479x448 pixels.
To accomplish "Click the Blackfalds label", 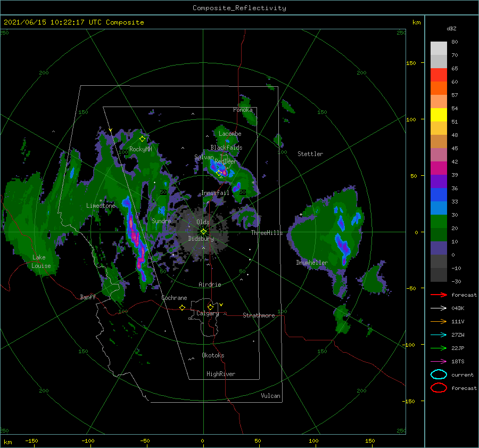I will pos(226,148).
